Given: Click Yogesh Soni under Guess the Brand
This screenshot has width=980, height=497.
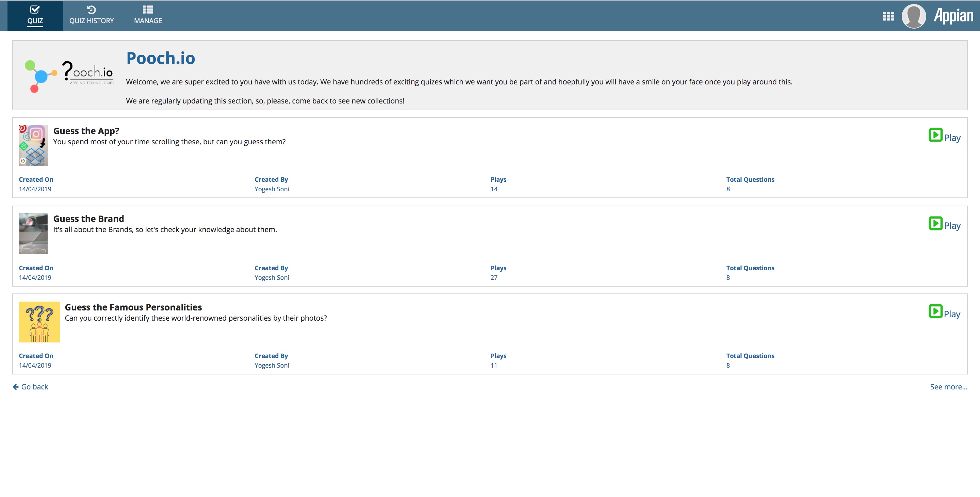Looking at the screenshot, I should click(x=272, y=277).
